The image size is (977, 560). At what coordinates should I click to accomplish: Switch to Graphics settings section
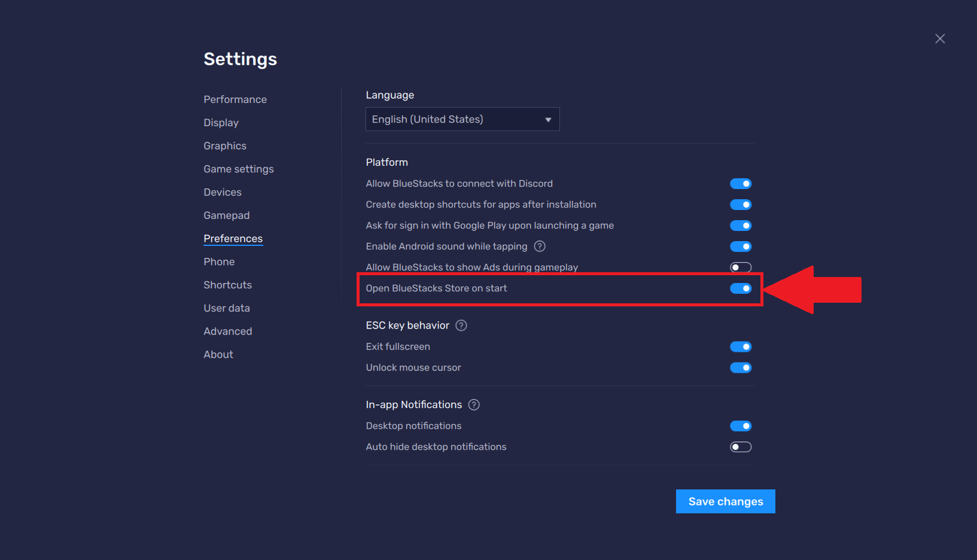(225, 146)
